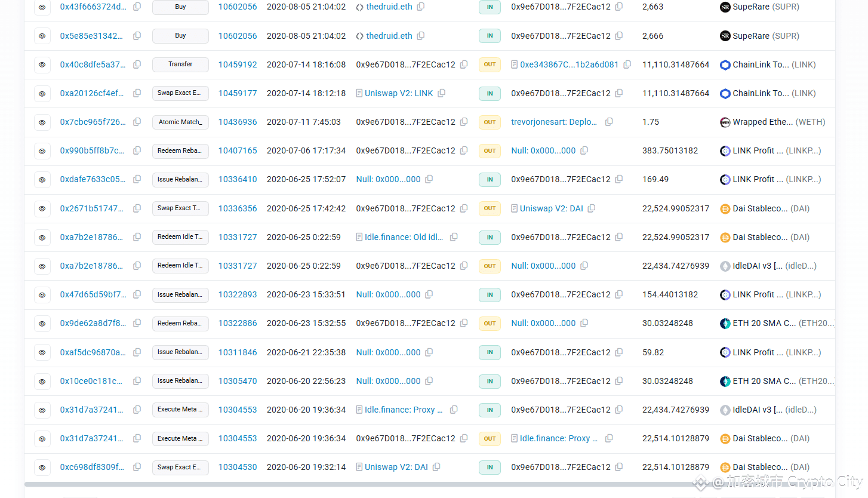Image resolution: width=868 pixels, height=498 pixels.
Task: Copy transaction hash 0x5e85e31342
Action: 137,36
